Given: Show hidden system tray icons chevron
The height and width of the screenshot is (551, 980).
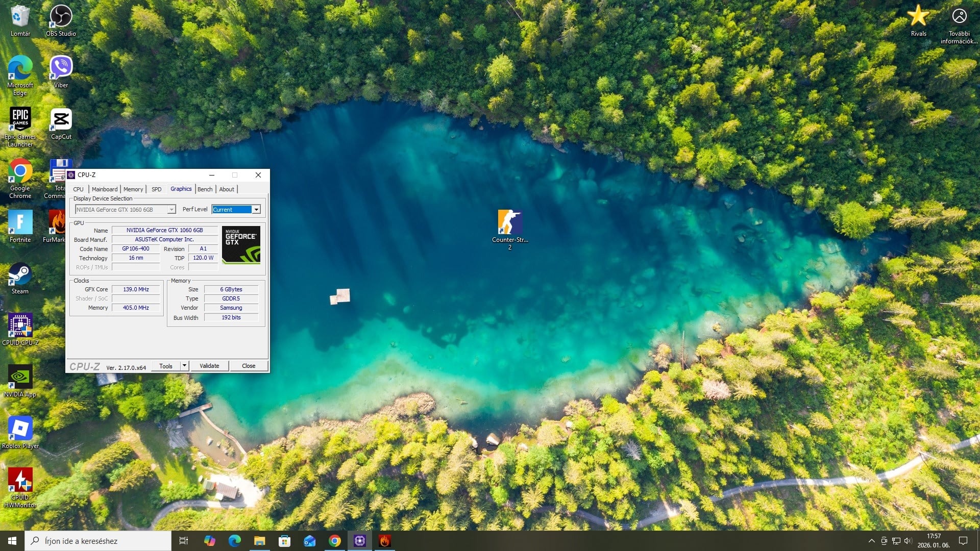Looking at the screenshot, I should [x=871, y=541].
